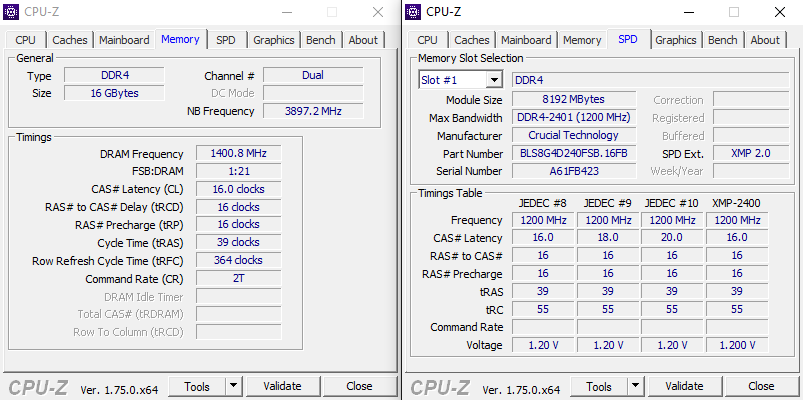The image size is (803, 400).
Task: Open the Caches tab in left window
Action: [70, 40]
